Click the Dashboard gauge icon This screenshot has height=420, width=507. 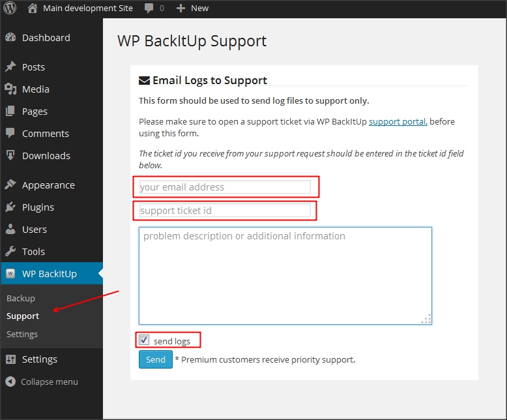[x=10, y=38]
